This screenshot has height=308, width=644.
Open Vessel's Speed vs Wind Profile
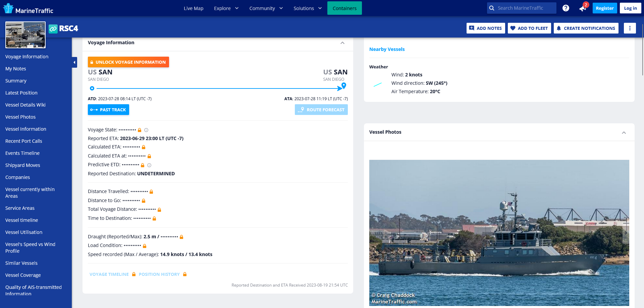pos(30,248)
